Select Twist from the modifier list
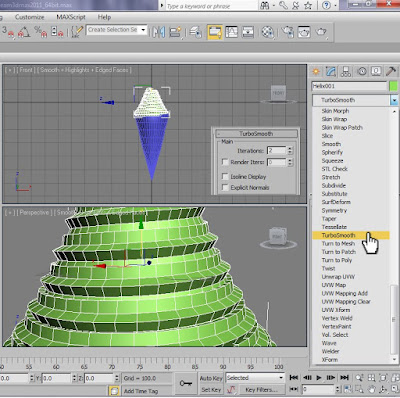400x398 pixels. tap(328, 268)
